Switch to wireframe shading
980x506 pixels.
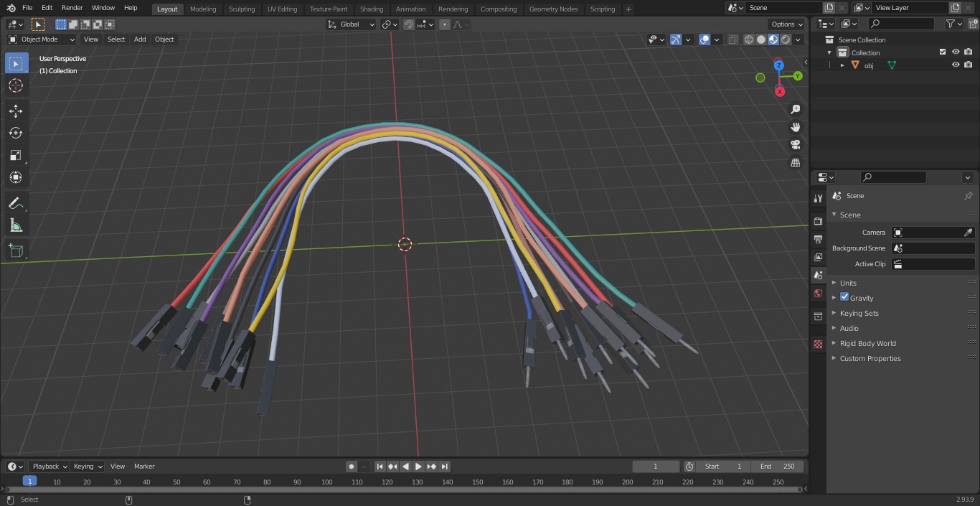coord(749,39)
